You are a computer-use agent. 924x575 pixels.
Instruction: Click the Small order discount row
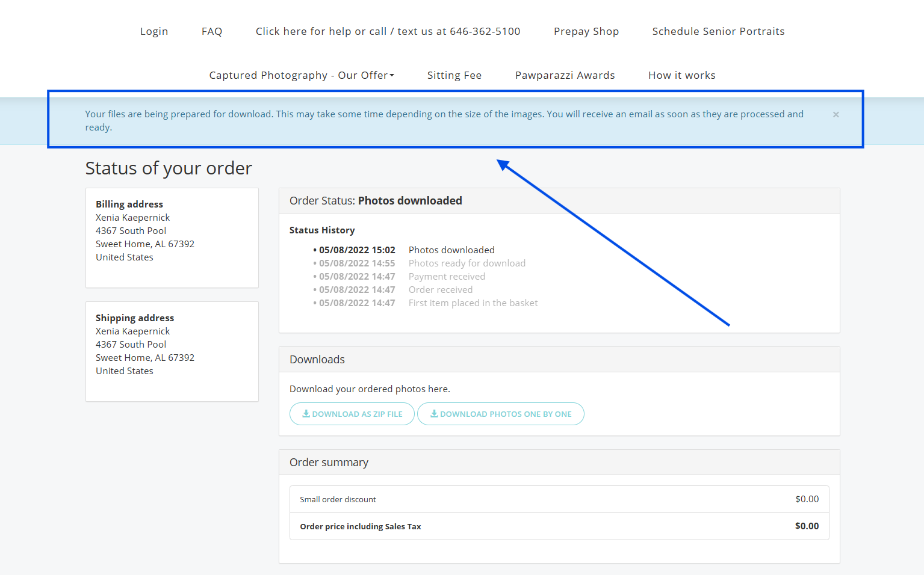tap(559, 499)
